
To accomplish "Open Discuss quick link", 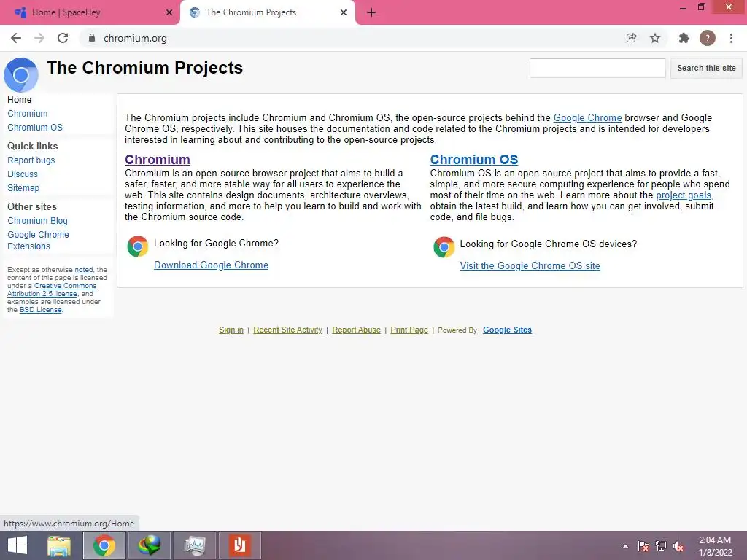I will [23, 174].
